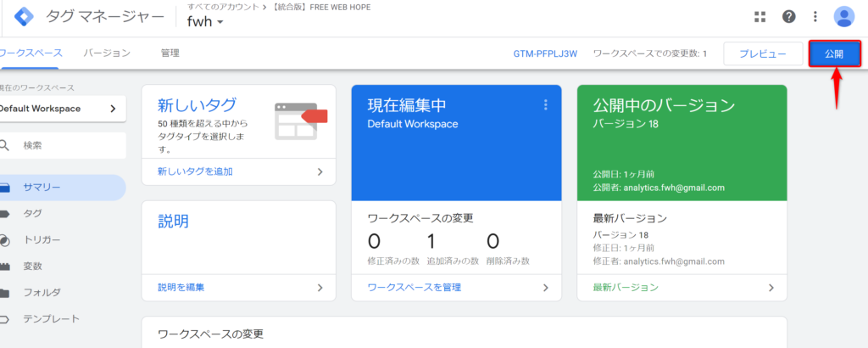Viewport: 868px width, 348px height.
Task: Click the ワークスペースの変更 heading in bottom panel
Action: (210, 334)
